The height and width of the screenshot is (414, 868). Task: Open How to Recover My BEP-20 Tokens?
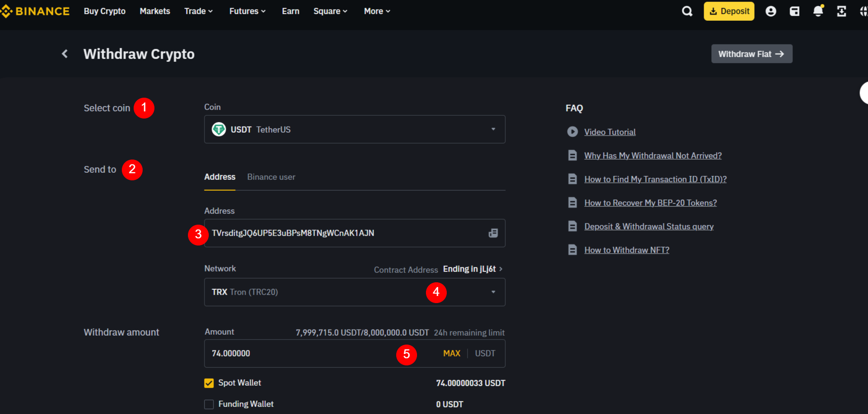[650, 203]
